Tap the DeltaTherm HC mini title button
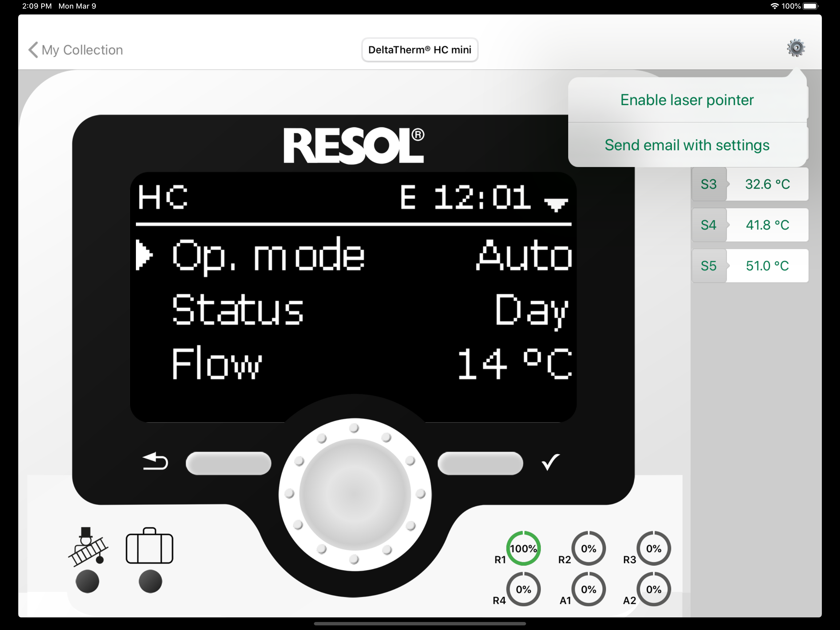840x630 pixels. (420, 50)
